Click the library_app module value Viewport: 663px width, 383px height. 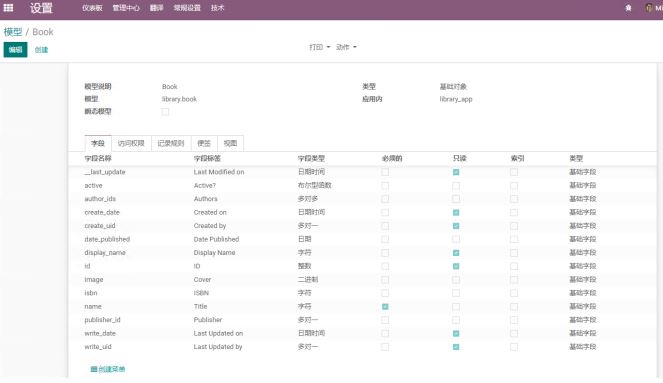point(456,99)
